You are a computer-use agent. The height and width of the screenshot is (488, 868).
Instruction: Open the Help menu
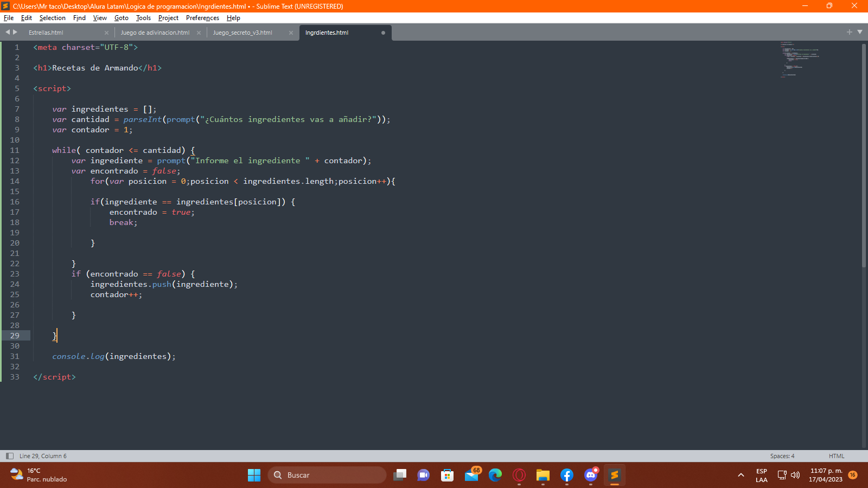(x=233, y=18)
